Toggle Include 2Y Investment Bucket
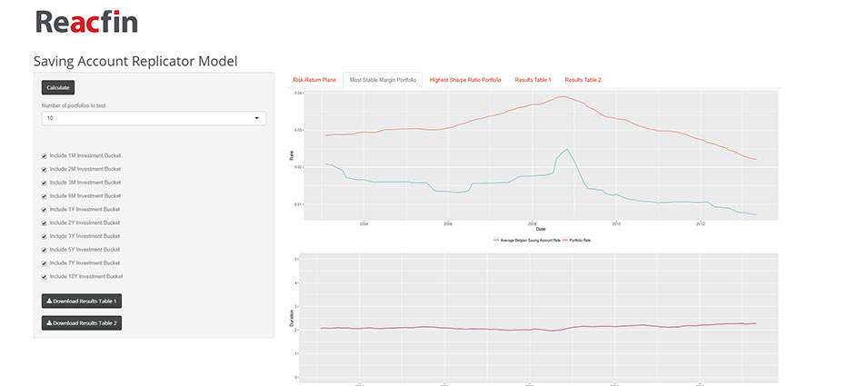Image resolution: width=868 pixels, height=386 pixels. click(x=45, y=223)
